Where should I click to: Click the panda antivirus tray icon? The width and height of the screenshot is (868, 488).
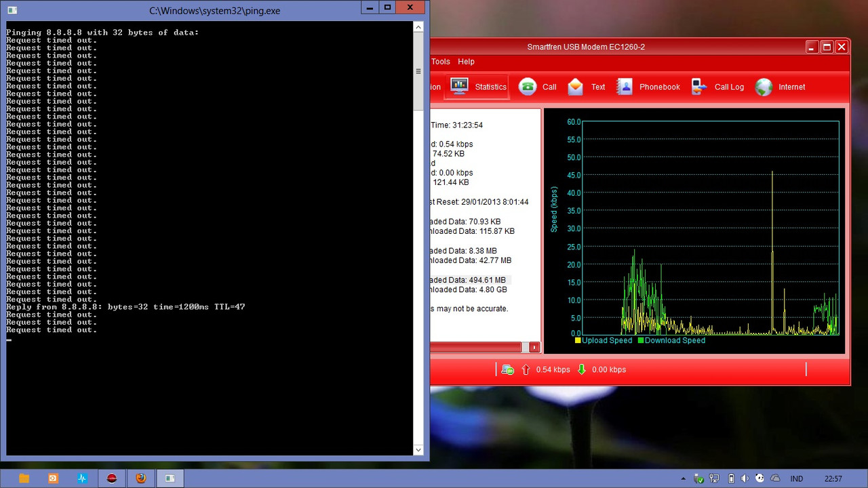(x=760, y=479)
